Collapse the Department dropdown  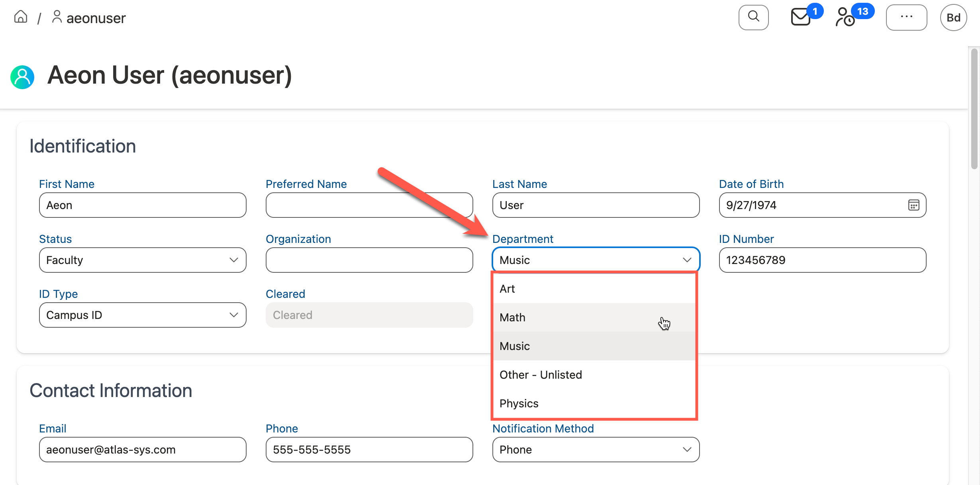(686, 260)
